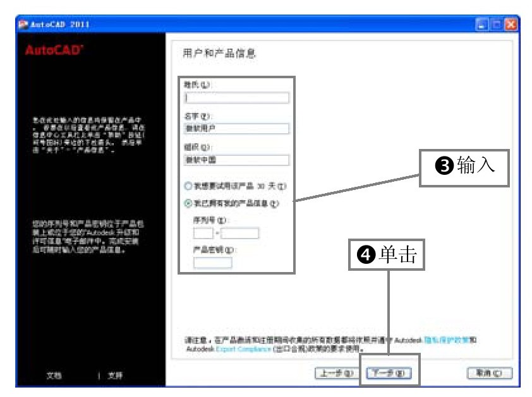Click the product key (产品密钥) field

[x=213, y=263]
